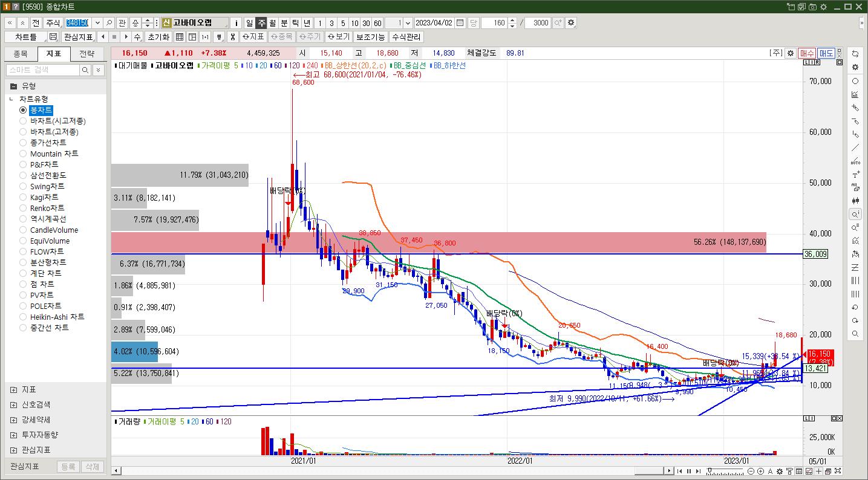Open the date calendar picker icon
The image size is (868, 480).
[460, 23]
